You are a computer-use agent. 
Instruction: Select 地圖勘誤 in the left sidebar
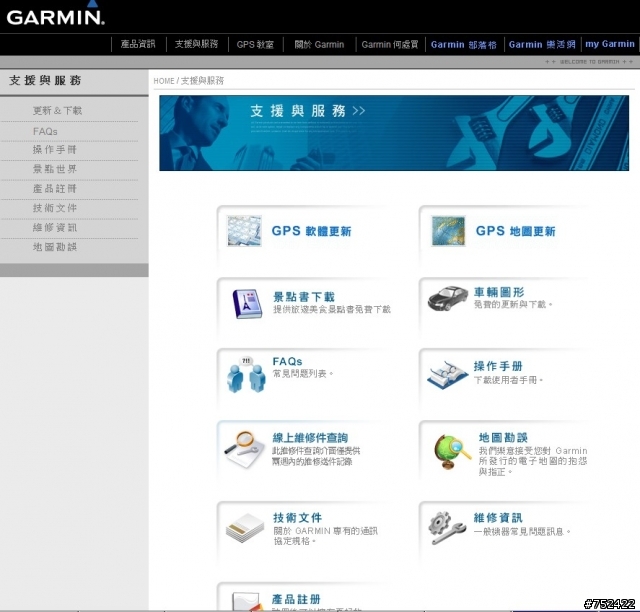[x=55, y=247]
